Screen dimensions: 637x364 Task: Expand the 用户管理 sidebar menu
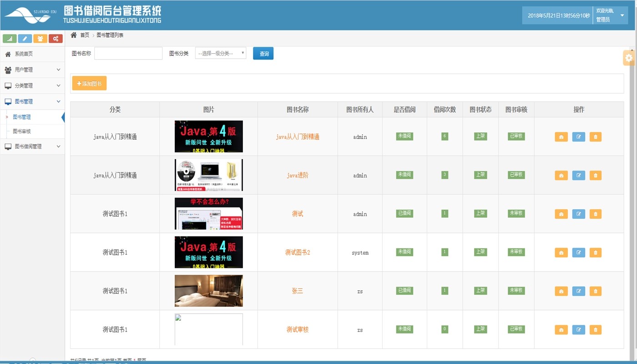(x=32, y=70)
